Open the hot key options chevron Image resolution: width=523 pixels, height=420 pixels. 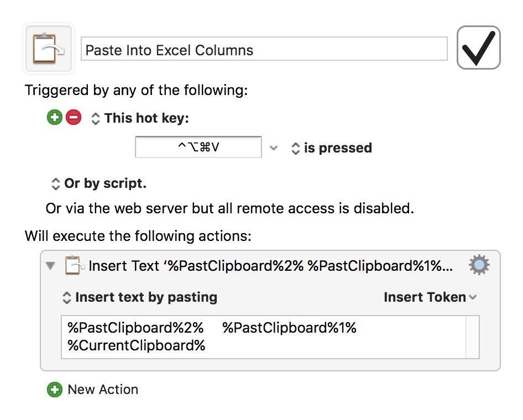tap(274, 148)
